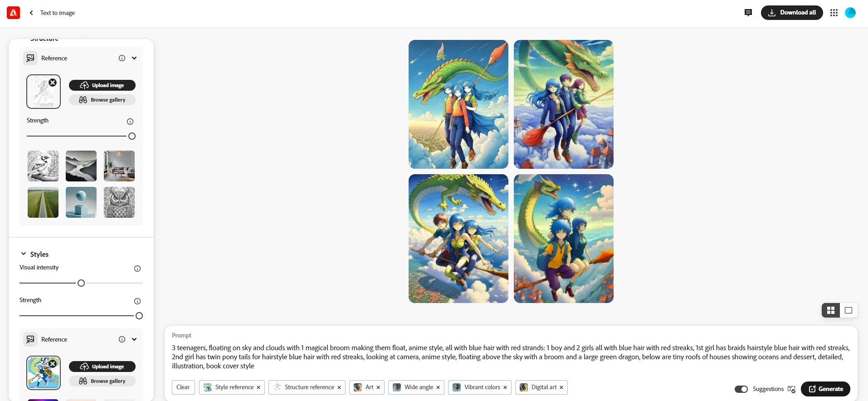
Task: Switch to single image view
Action: pyautogui.click(x=848, y=310)
